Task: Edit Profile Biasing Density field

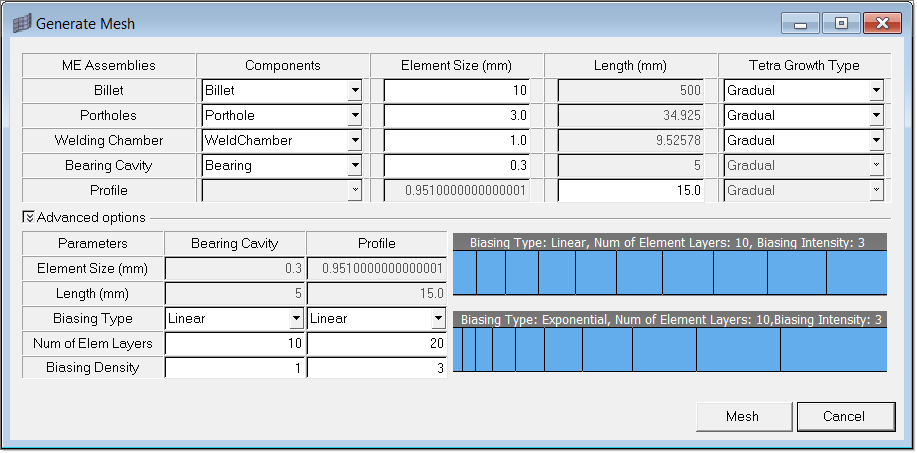Action: click(x=376, y=368)
